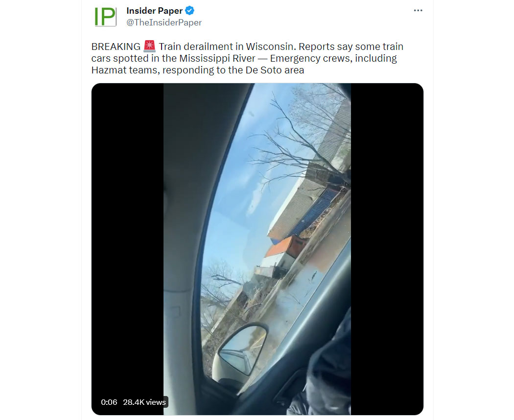This screenshot has height=420, width=514.
Task: Open the Insider Paper display name link
Action: click(154, 11)
